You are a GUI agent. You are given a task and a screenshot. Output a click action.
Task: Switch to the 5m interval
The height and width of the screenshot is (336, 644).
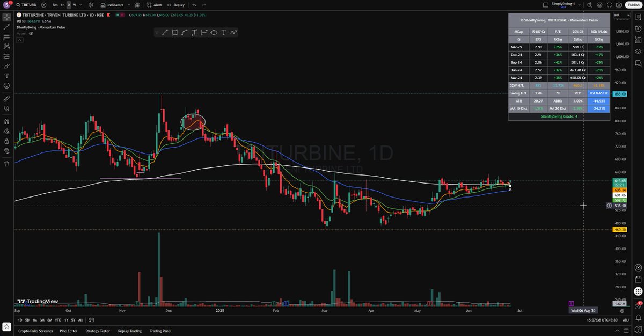pos(55,5)
